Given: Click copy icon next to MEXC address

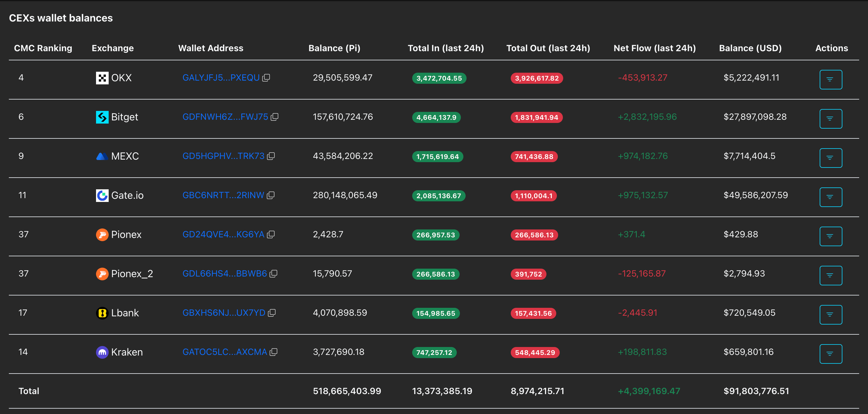Looking at the screenshot, I should (x=271, y=156).
